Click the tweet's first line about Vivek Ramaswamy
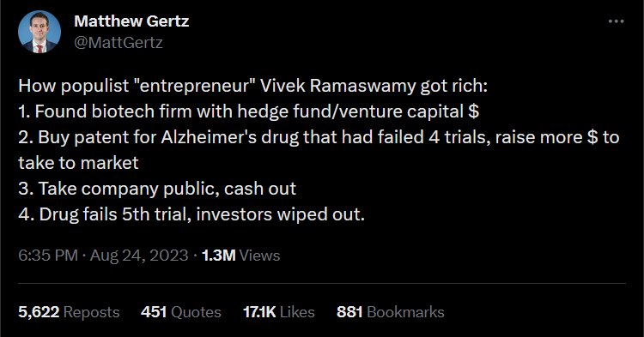Viewport: 644px width, 337px height. [x=252, y=86]
